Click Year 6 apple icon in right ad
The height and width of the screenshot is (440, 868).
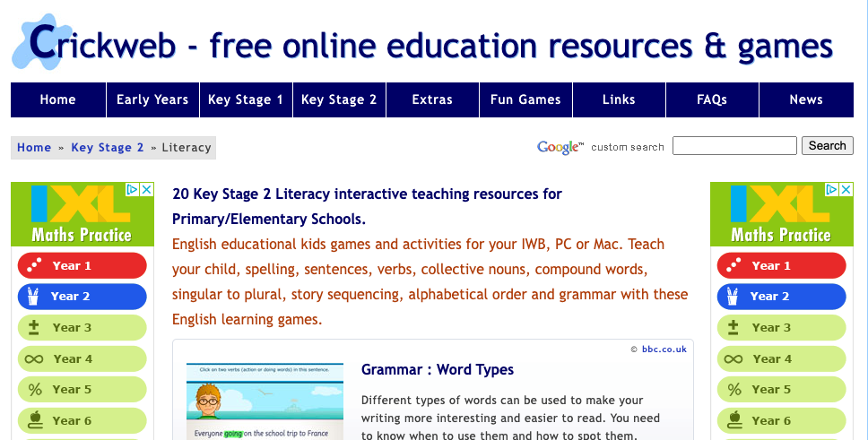pyautogui.click(x=733, y=420)
